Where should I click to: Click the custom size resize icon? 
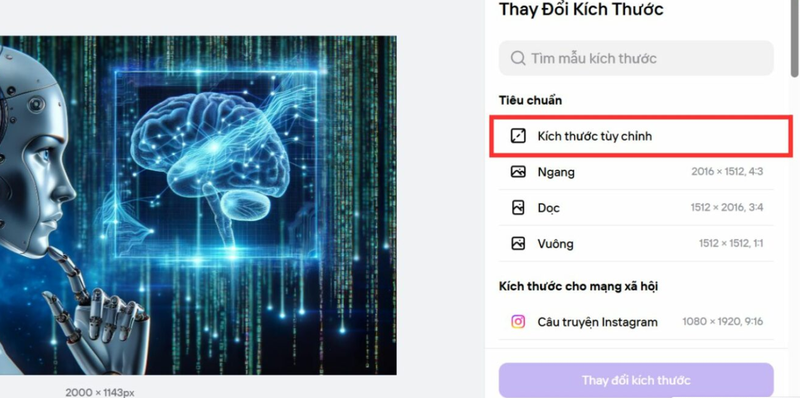pos(518,136)
